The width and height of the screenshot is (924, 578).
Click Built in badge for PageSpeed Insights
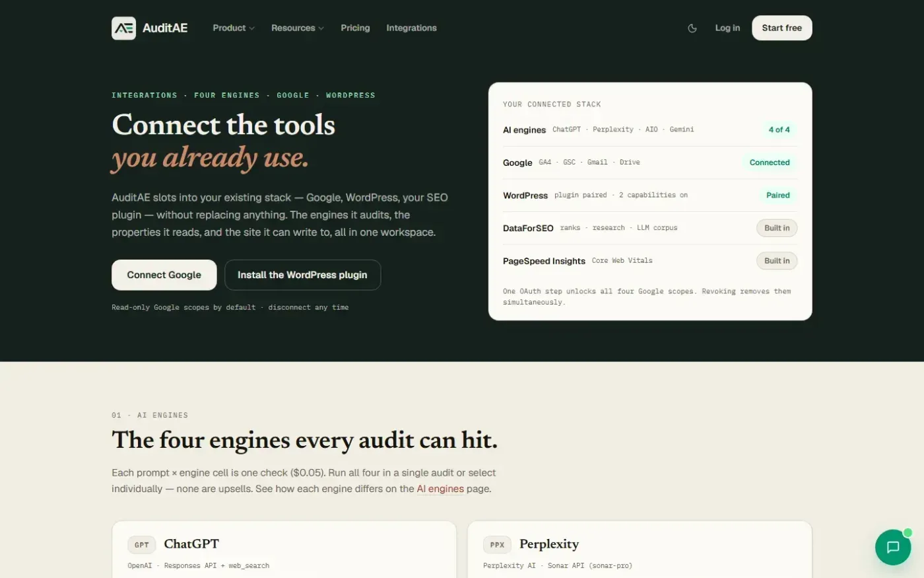pyautogui.click(x=777, y=261)
